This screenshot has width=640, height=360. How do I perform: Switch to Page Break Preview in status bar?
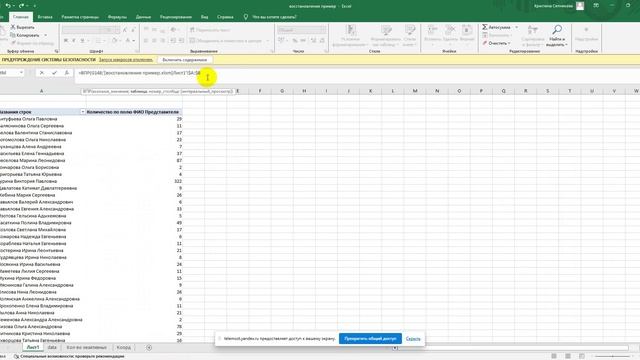[x=582, y=356]
